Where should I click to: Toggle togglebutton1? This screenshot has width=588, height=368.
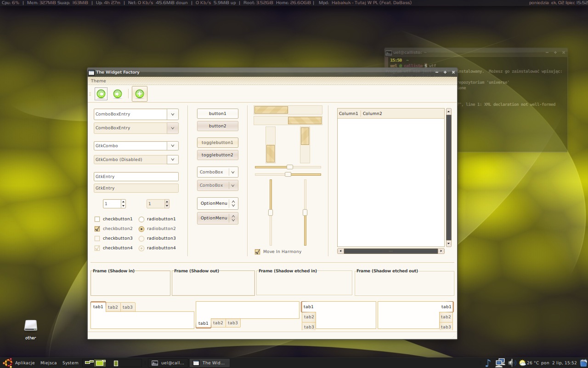pos(218,143)
